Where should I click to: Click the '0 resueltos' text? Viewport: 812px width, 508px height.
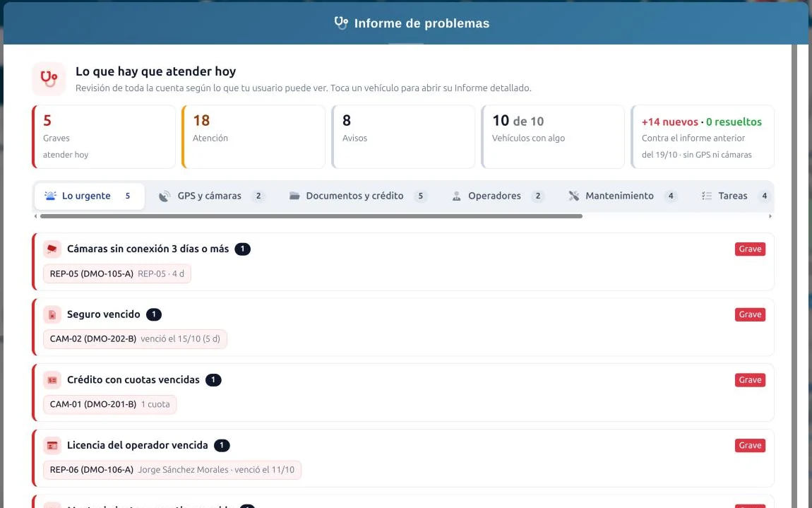click(734, 122)
